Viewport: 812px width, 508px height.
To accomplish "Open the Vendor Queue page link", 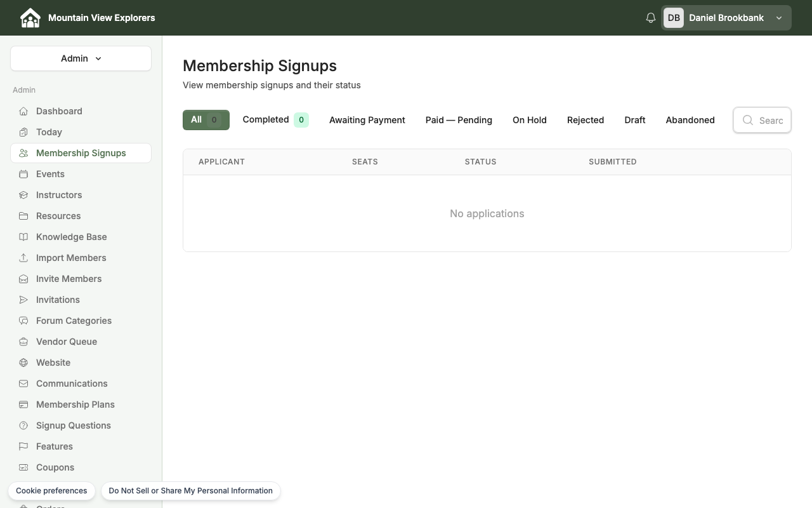I will [x=81, y=342].
